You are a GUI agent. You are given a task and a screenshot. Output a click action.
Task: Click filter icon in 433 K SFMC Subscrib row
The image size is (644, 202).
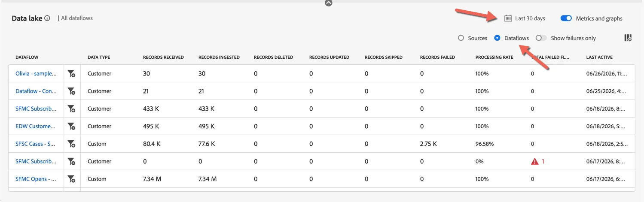(x=72, y=109)
